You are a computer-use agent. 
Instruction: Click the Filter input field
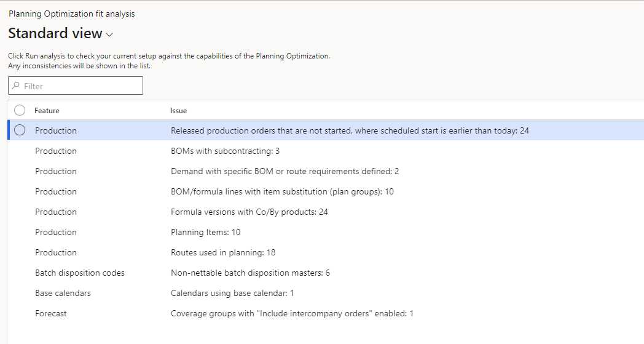tap(80, 86)
